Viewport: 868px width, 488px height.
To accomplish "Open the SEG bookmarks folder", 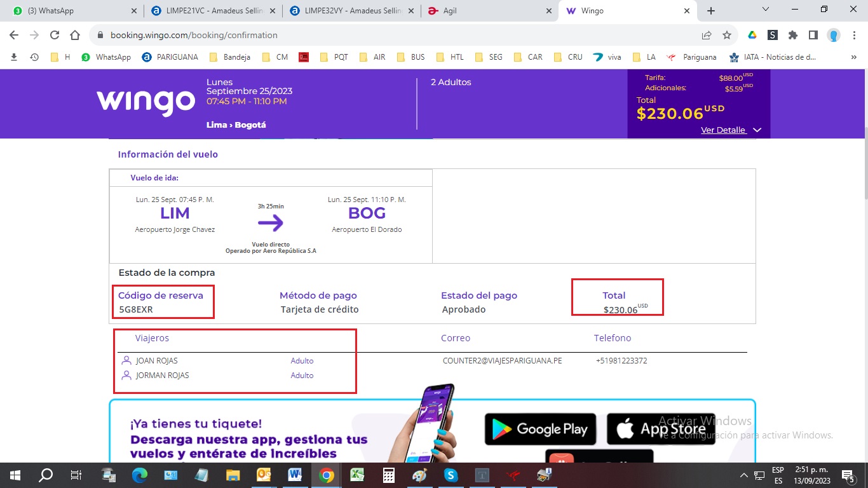I will click(x=488, y=57).
